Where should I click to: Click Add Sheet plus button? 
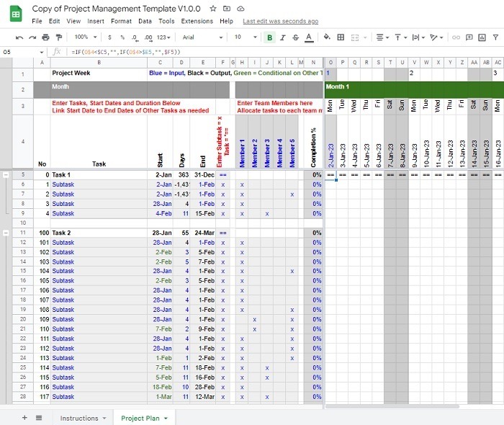pos(24,418)
